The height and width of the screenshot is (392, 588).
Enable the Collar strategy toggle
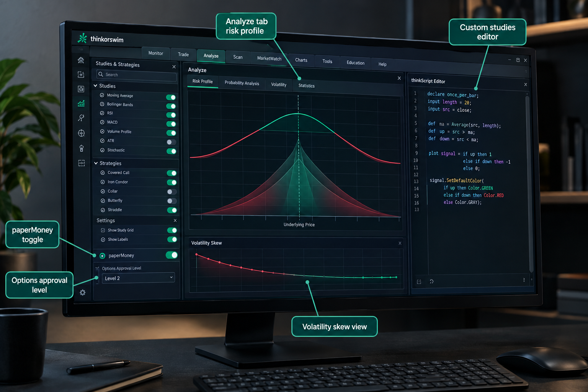click(x=172, y=192)
